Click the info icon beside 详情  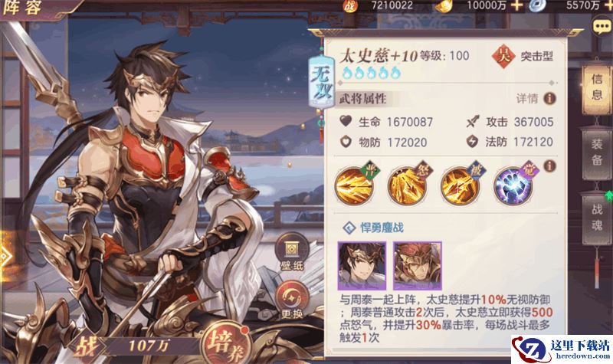pos(549,99)
